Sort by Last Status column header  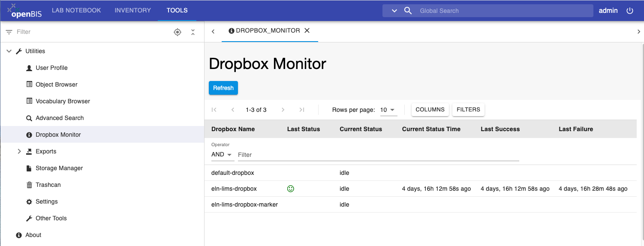[304, 129]
